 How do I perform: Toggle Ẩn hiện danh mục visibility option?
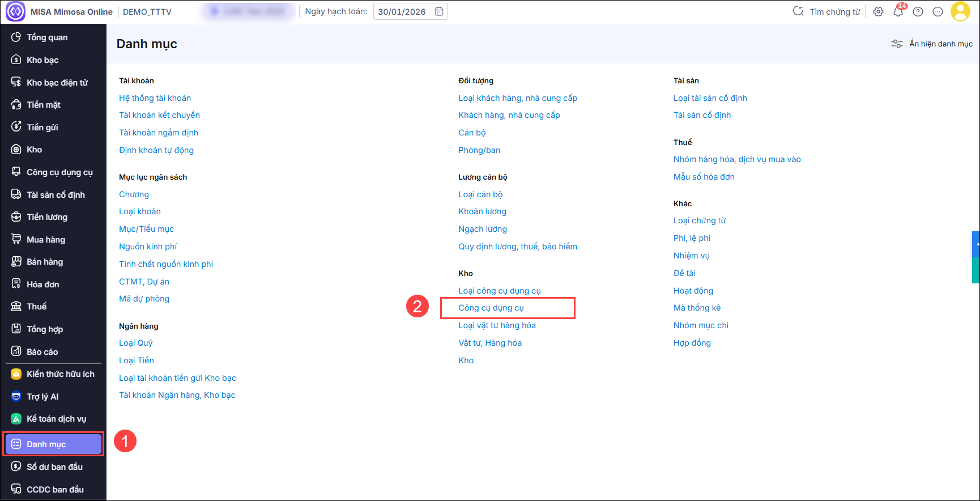932,44
